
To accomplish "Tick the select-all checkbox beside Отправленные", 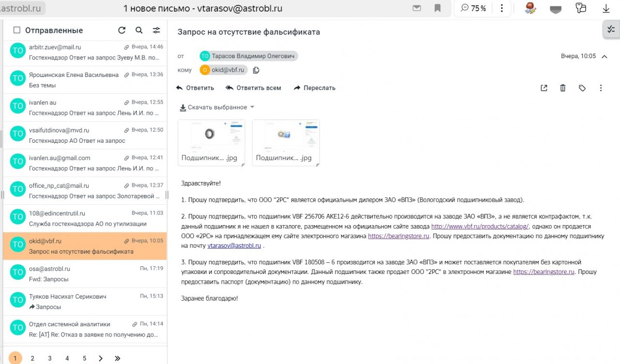I will coord(17,30).
